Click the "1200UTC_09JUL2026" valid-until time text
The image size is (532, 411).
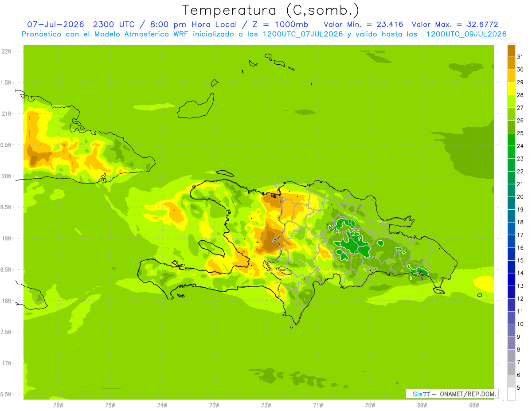click(x=466, y=34)
